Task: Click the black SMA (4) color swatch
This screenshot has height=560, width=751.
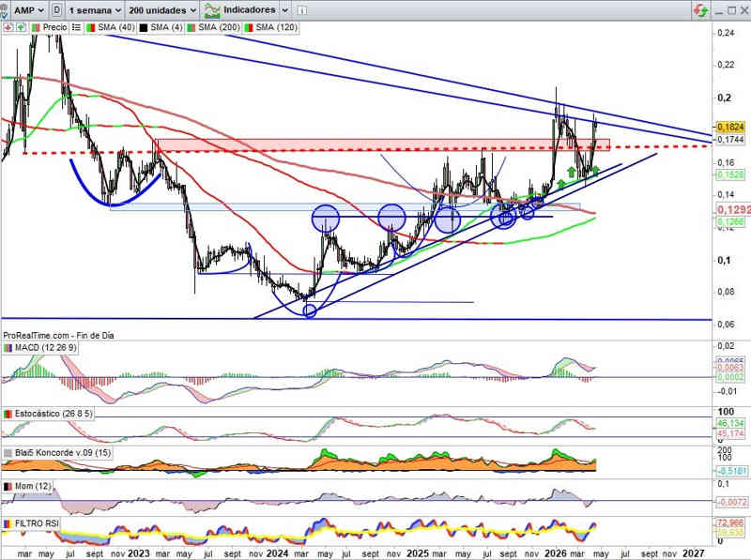Action: tap(143, 28)
